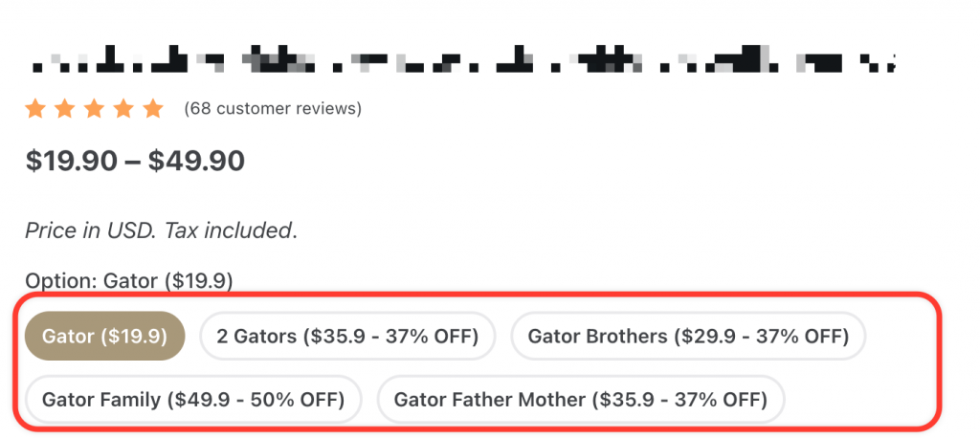The width and height of the screenshot is (980, 438).
Task: Click the $19.90 minimum price
Action: 71,162
